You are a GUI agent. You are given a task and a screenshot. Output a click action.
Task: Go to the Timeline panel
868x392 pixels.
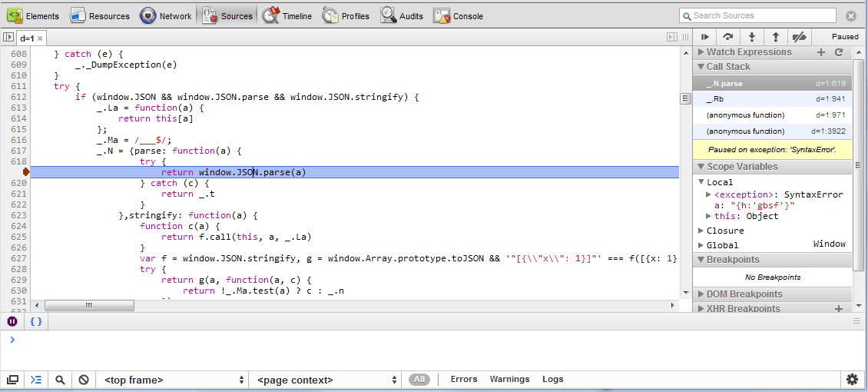pos(287,16)
